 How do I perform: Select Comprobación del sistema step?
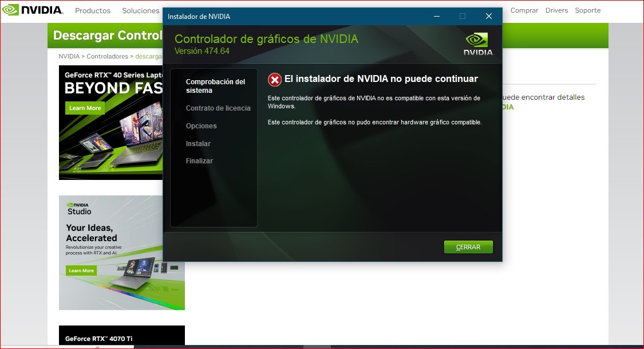pyautogui.click(x=215, y=86)
